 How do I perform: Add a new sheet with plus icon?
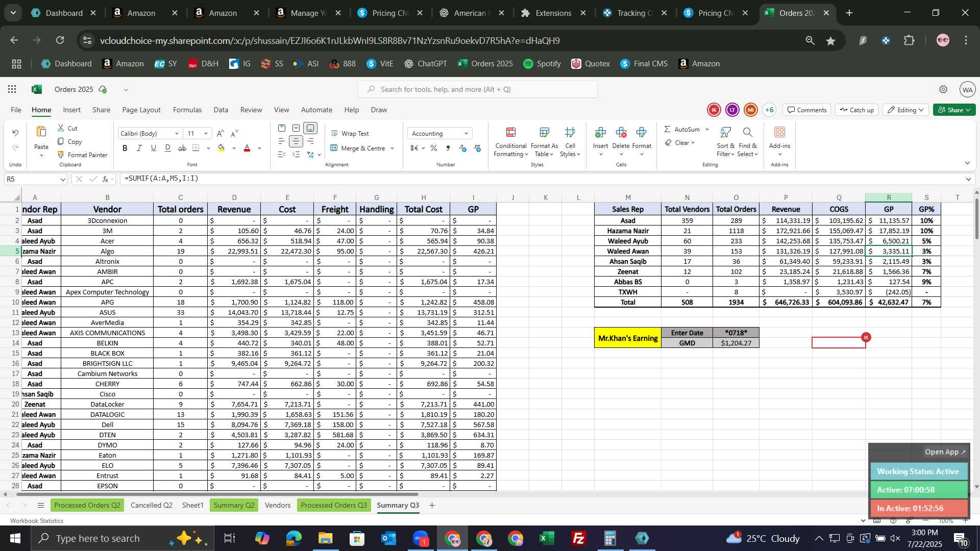click(432, 505)
